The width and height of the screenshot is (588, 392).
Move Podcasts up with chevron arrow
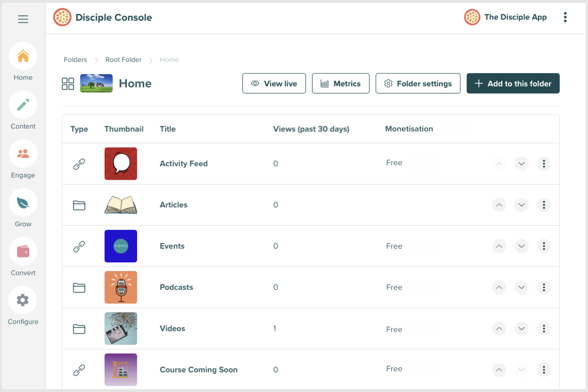tap(499, 287)
